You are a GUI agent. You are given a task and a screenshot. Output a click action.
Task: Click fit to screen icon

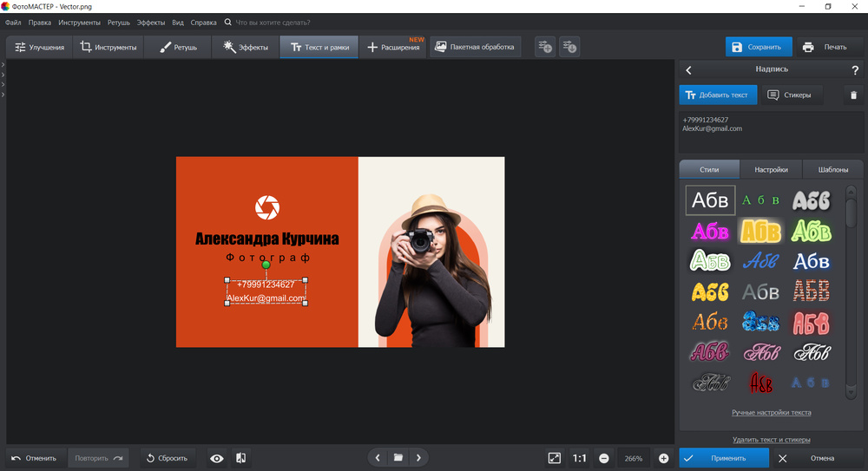point(554,458)
